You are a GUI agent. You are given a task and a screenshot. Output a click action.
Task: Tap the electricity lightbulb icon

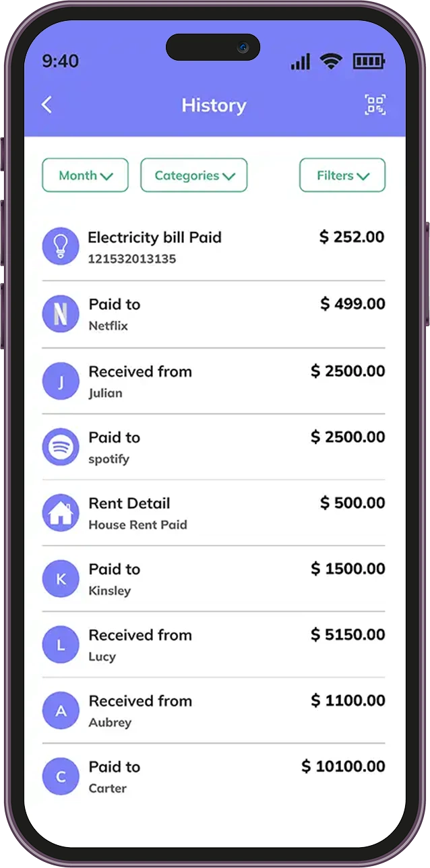click(x=61, y=246)
